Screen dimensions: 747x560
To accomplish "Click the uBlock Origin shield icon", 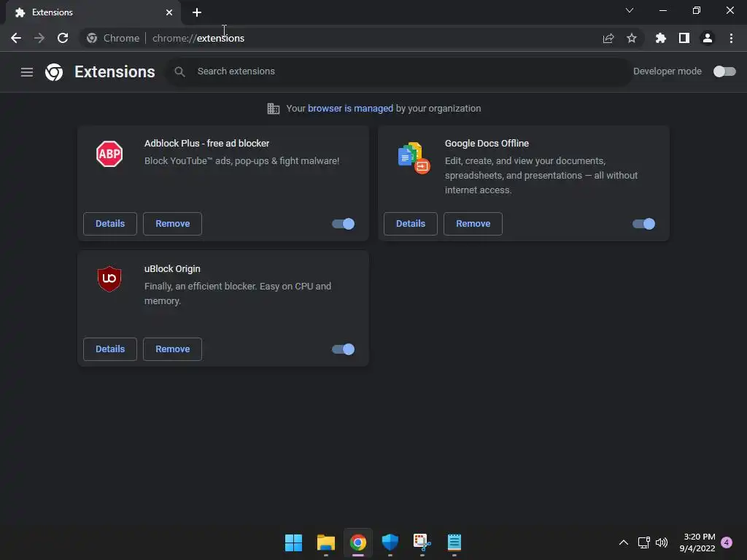I will [109, 279].
